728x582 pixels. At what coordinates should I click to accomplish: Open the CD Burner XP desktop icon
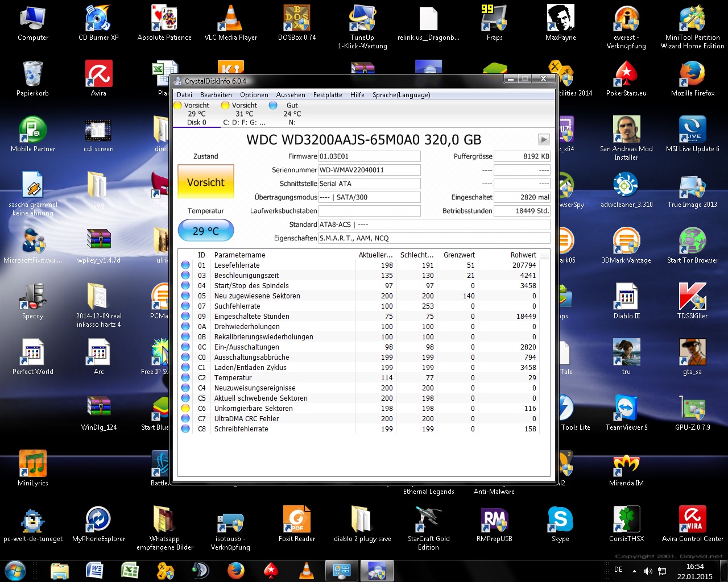click(98, 23)
